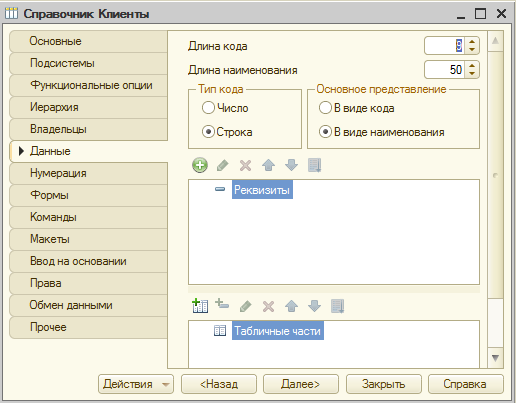516x403 pixels.
Task: Click into the Длина кода input field
Action: (445, 46)
